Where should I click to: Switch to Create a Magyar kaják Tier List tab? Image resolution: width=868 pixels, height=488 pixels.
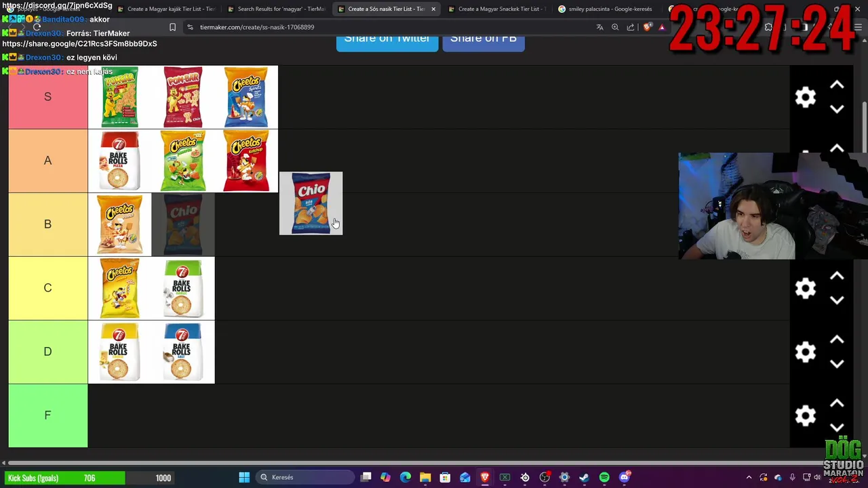coord(166,9)
